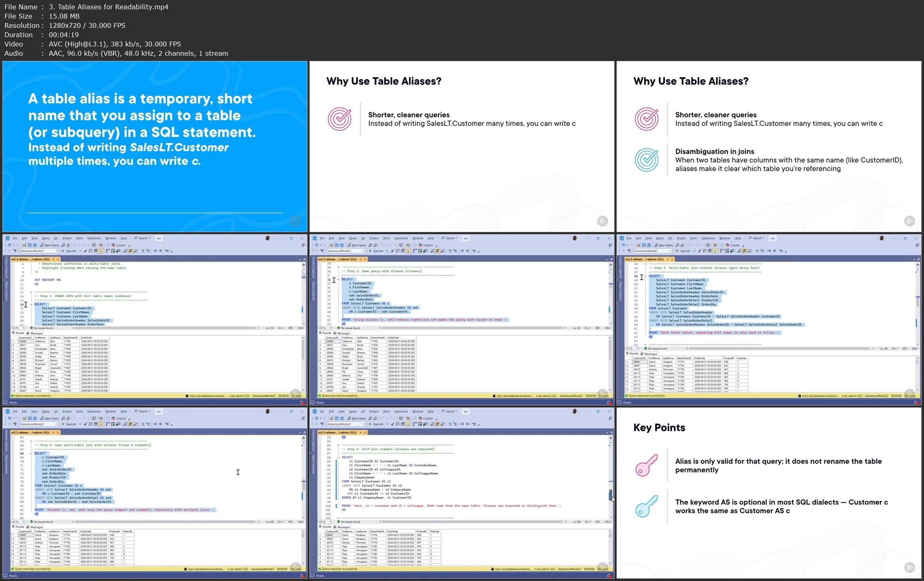924x581 pixels.
Task: Collapse the SELECT block at line 88 in the Step 5 editor
Action: tap(338, 457)
